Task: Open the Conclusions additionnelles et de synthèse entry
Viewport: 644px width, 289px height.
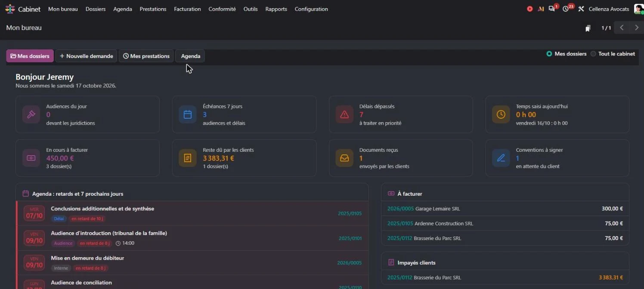Action: [x=192, y=214]
